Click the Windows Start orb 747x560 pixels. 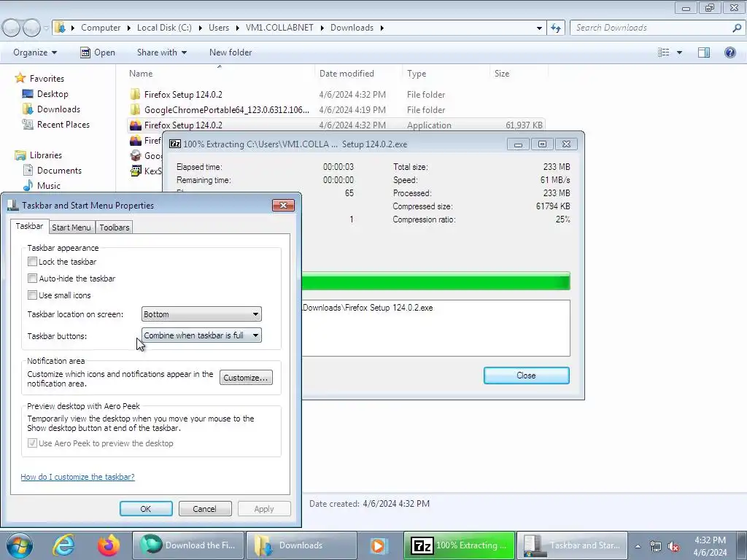pyautogui.click(x=20, y=545)
